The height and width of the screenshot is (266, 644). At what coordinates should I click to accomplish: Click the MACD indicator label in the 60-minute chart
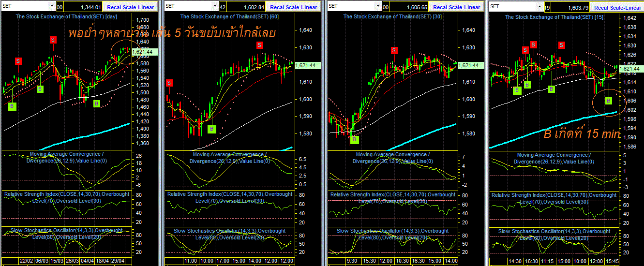point(230,158)
